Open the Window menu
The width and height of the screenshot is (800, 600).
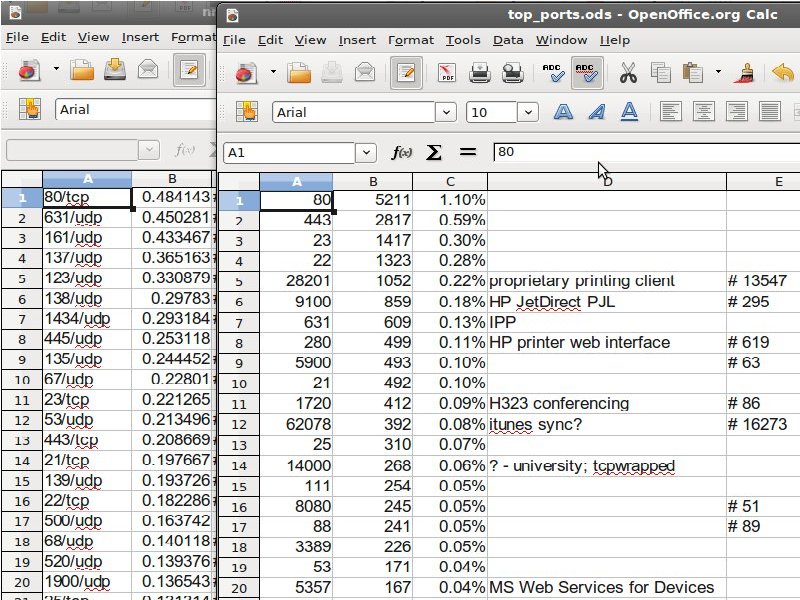[561, 40]
